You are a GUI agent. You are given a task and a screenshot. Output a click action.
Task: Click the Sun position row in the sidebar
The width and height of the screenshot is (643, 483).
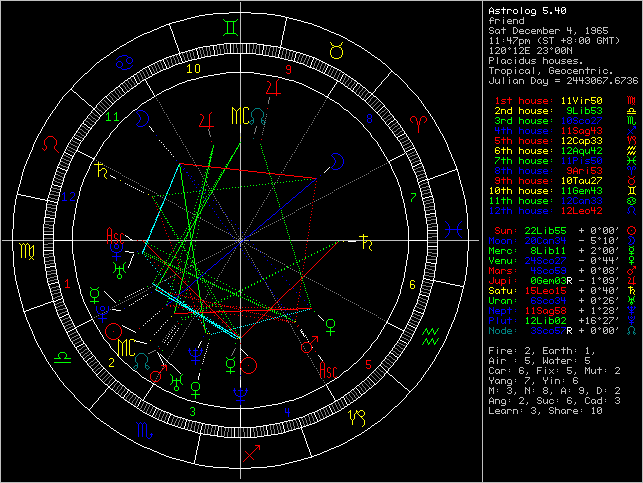pyautogui.click(x=559, y=229)
